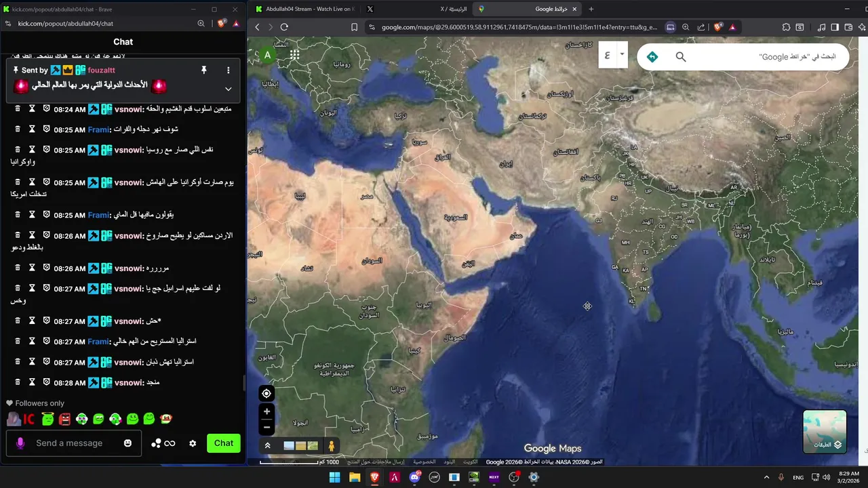Viewport: 868px width, 488px height.
Task: Focus the Send a message field
Action: pos(74,443)
